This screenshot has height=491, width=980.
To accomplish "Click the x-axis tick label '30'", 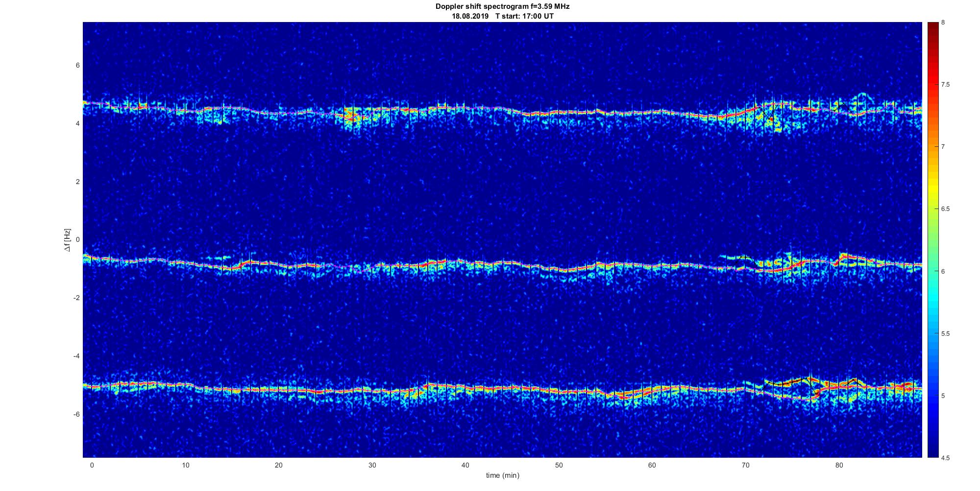I will [x=372, y=465].
